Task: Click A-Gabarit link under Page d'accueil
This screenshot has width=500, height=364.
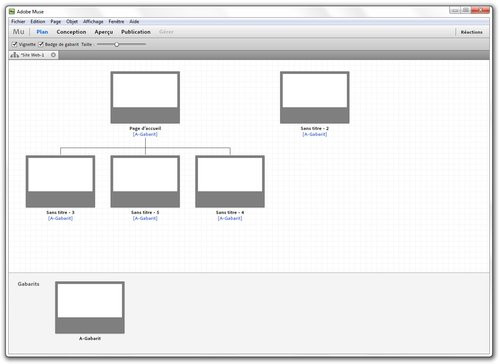Action: 145,134
